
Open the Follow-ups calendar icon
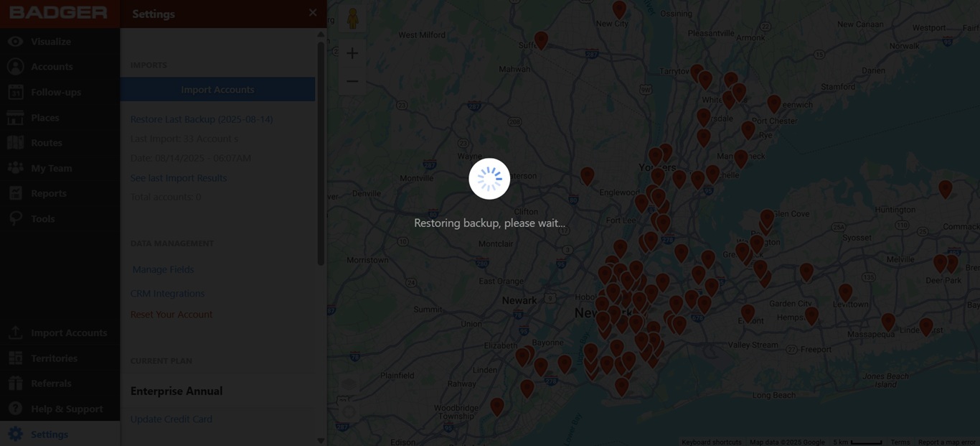point(15,92)
